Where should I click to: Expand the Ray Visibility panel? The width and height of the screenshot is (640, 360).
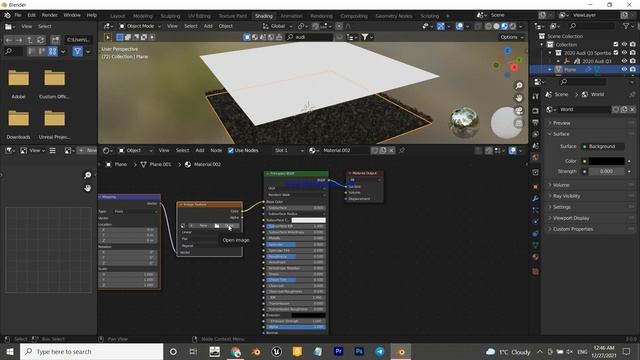coord(567,196)
